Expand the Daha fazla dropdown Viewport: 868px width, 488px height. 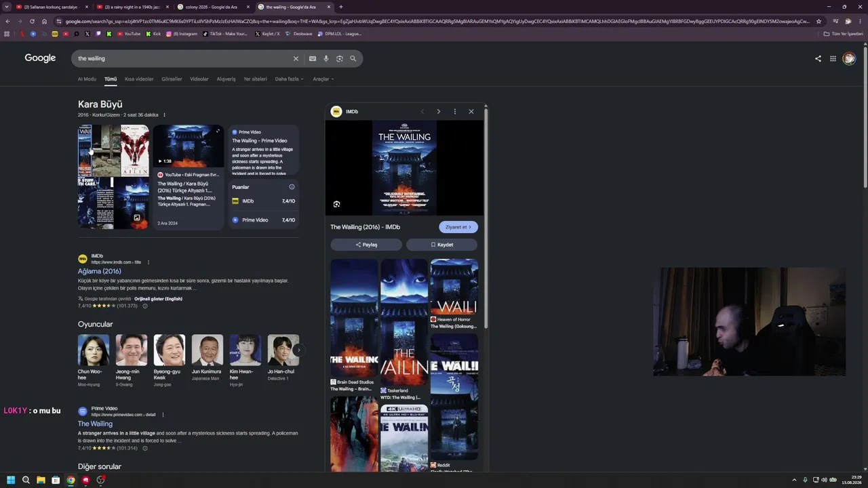[289, 79]
